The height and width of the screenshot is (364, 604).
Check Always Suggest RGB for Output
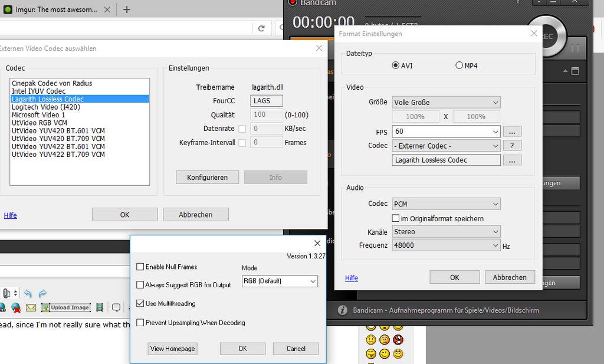coord(140,285)
